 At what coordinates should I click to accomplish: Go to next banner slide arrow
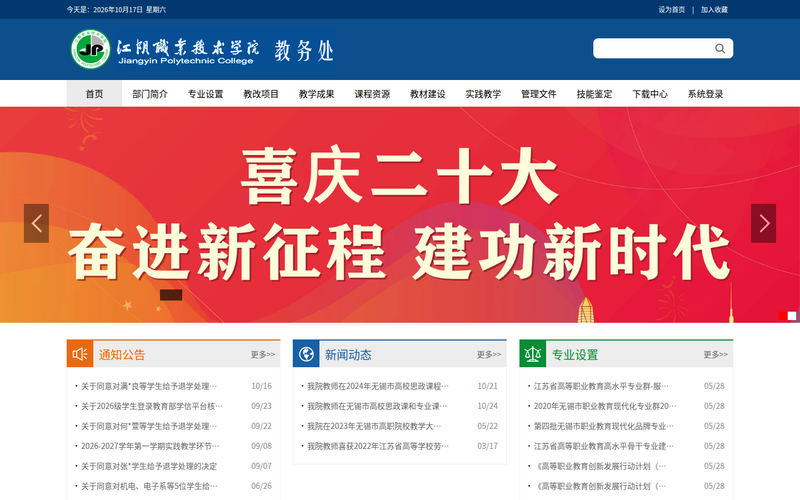tap(763, 223)
